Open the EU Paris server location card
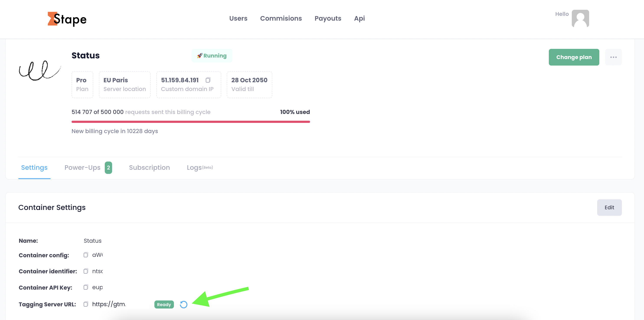The width and height of the screenshot is (644, 320). (x=124, y=84)
